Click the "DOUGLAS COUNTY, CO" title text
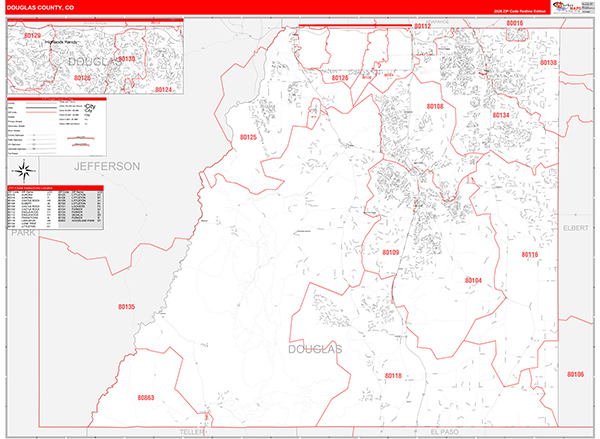This screenshot has height=439, width=600. pos(40,8)
